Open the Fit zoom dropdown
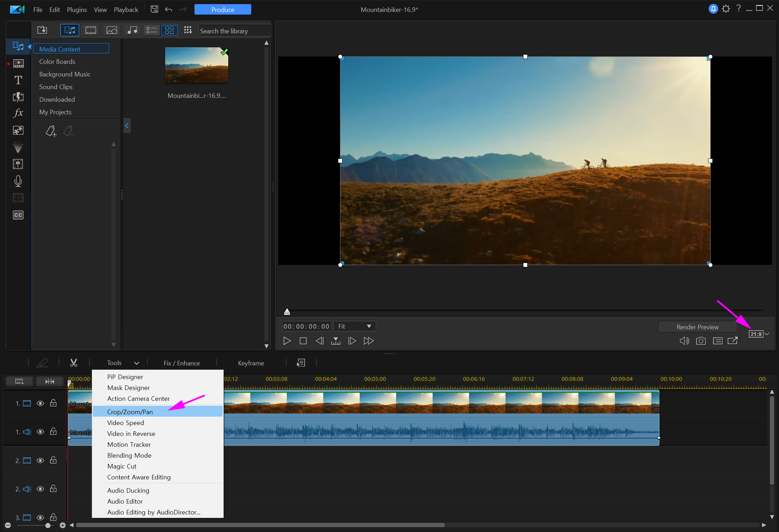Viewport: 779px width, 532px height. pos(354,326)
